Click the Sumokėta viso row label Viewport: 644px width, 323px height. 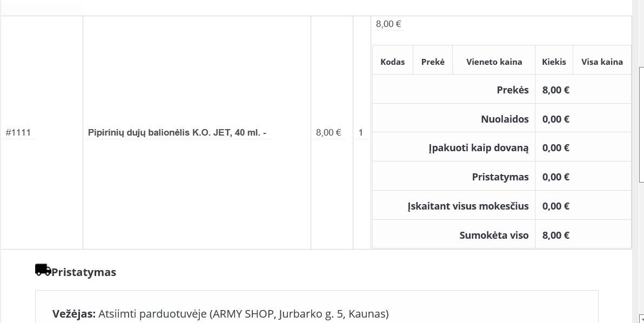click(494, 235)
